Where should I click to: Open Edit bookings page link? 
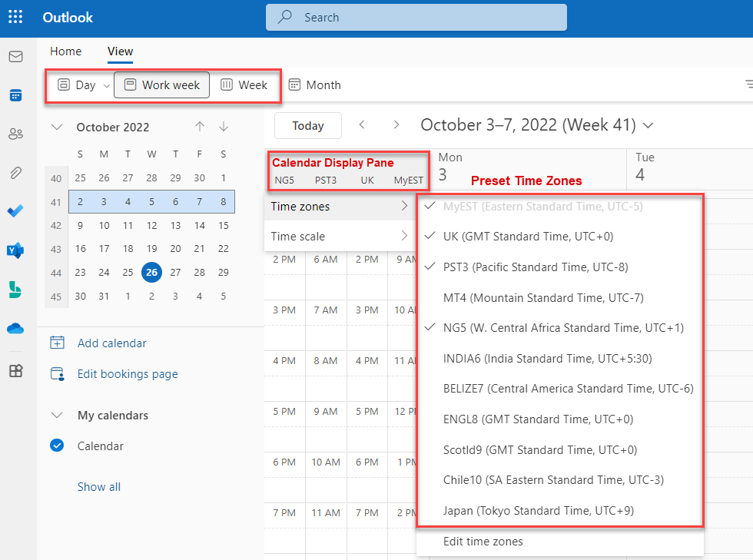[x=128, y=373]
